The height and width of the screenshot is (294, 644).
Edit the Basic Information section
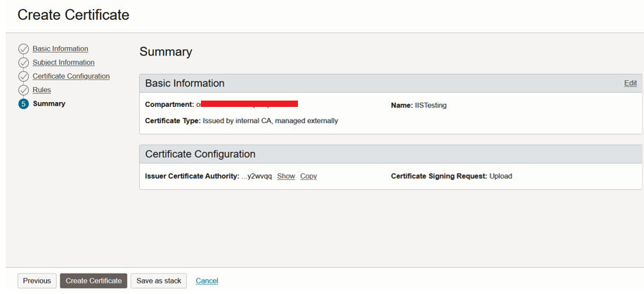(x=630, y=83)
